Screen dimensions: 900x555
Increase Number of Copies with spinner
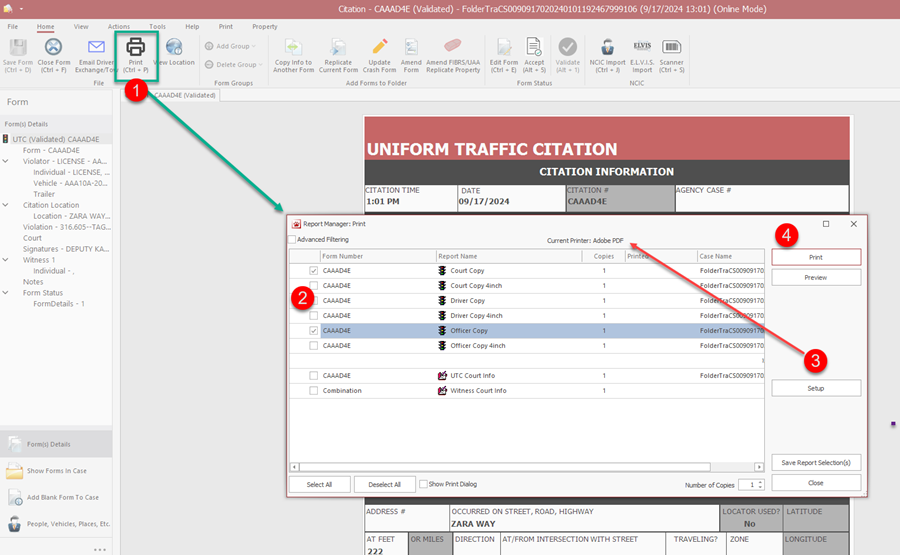(x=761, y=481)
